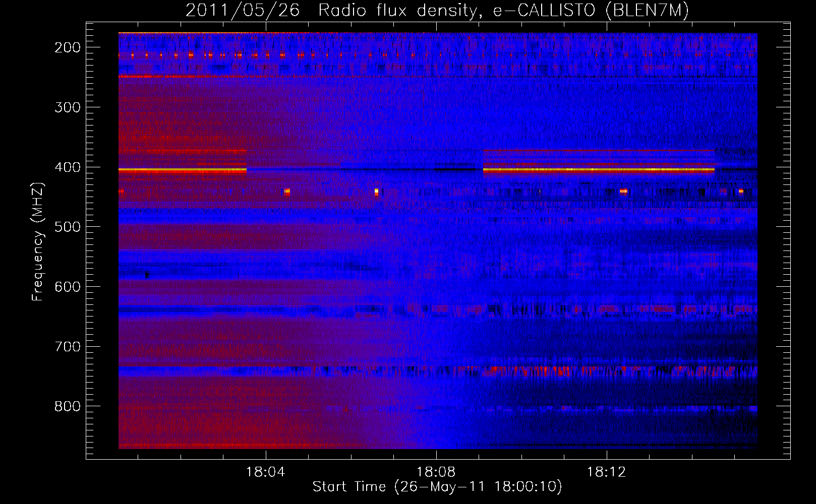Click the 300 frequency tick label
Viewport: 816px width, 504px height.
(x=68, y=107)
